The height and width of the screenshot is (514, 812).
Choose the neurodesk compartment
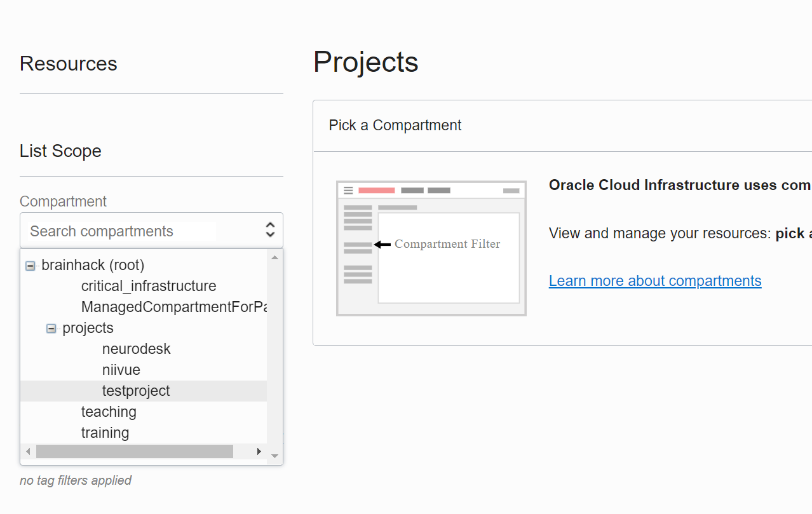[137, 349]
